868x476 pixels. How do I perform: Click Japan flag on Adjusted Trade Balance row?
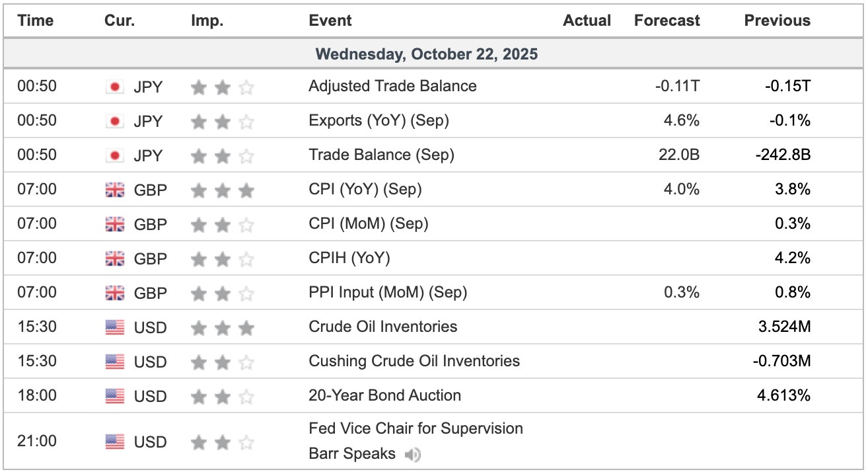point(115,87)
